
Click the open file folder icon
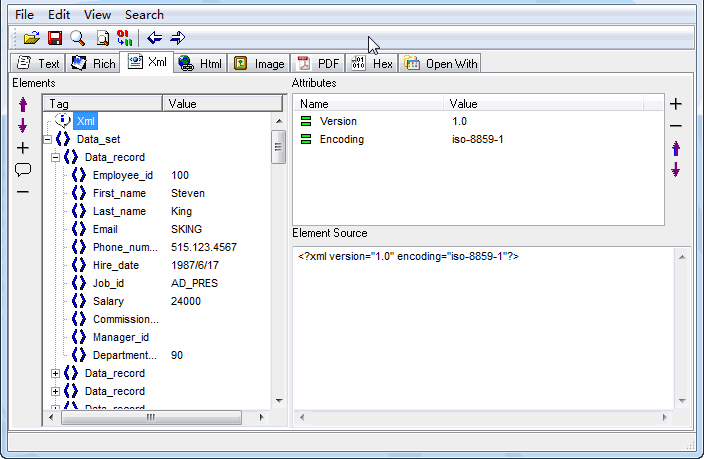coord(31,38)
